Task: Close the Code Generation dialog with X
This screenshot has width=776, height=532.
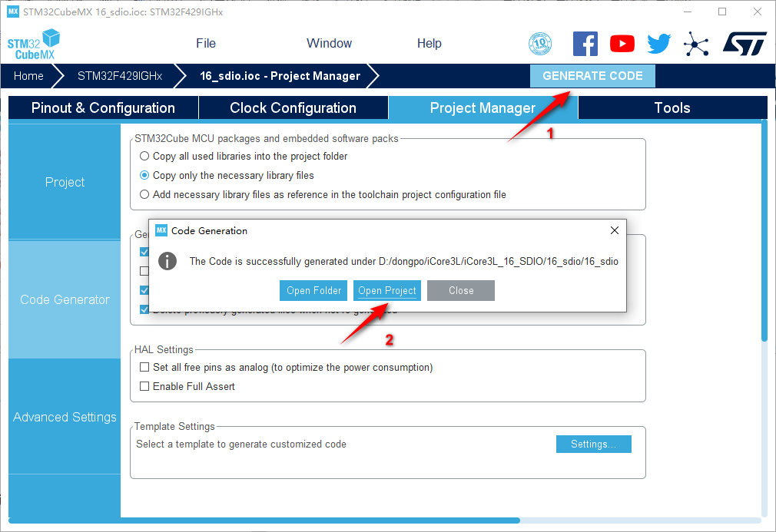Action: [614, 230]
